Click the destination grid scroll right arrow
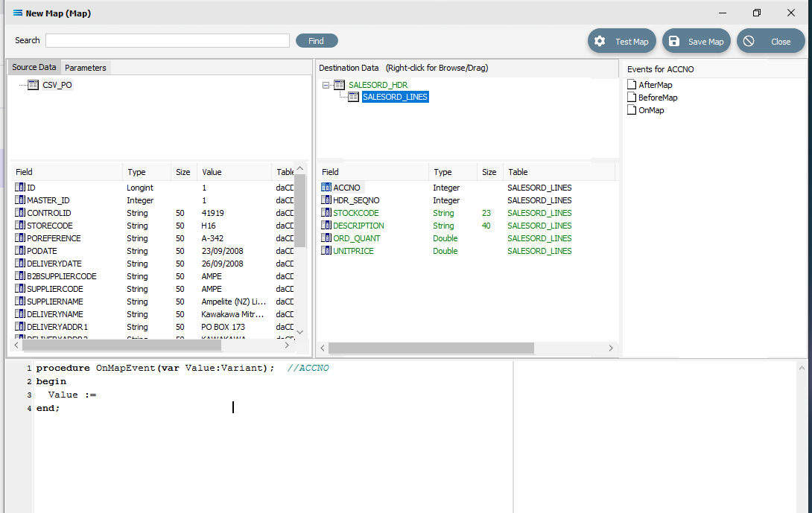812x513 pixels. (611, 348)
